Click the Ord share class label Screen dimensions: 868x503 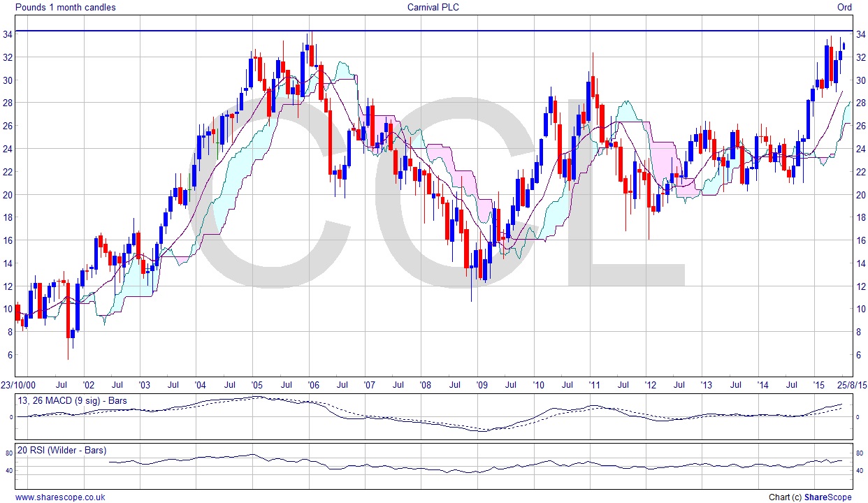click(x=844, y=8)
